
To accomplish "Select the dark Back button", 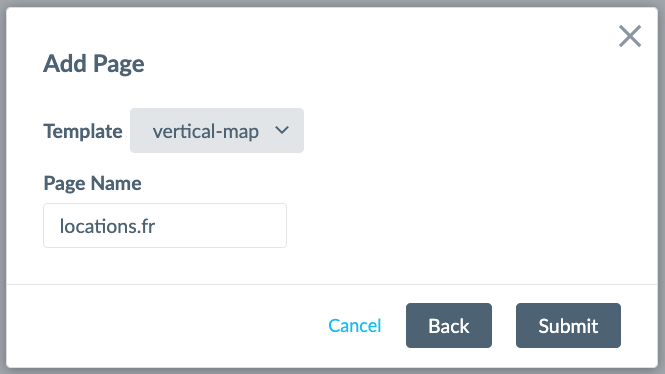I will [x=449, y=326].
